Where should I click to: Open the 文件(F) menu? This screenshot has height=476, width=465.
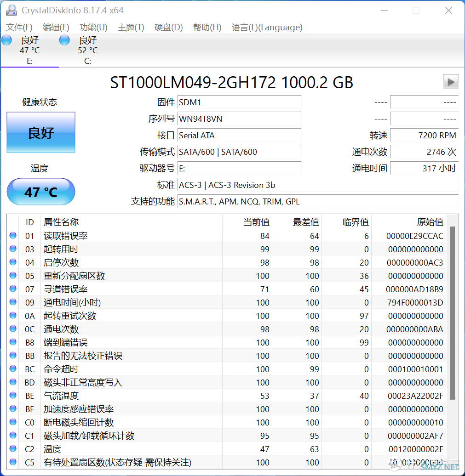pos(19,27)
